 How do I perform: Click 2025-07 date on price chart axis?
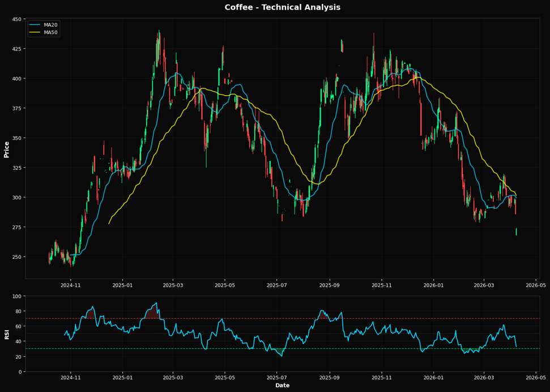point(277,285)
